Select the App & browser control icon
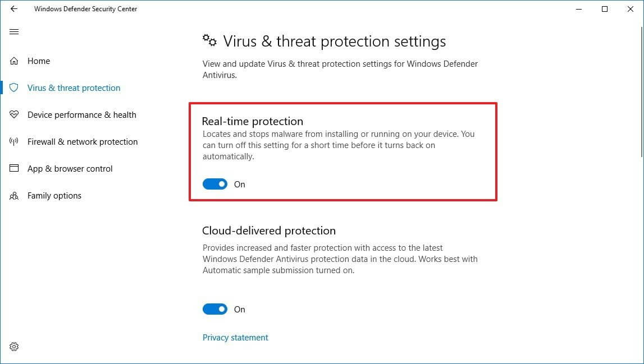Screen dimensions: 644x364 [x=13, y=168]
